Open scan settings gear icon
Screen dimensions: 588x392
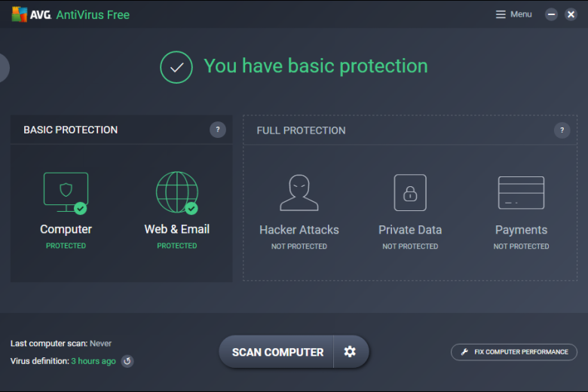tap(350, 352)
